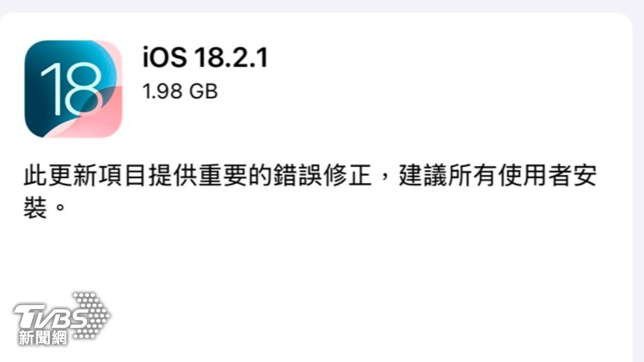The height and width of the screenshot is (362, 644).
Task: Select the "iOS 18.2.1" version title
Action: (205, 57)
